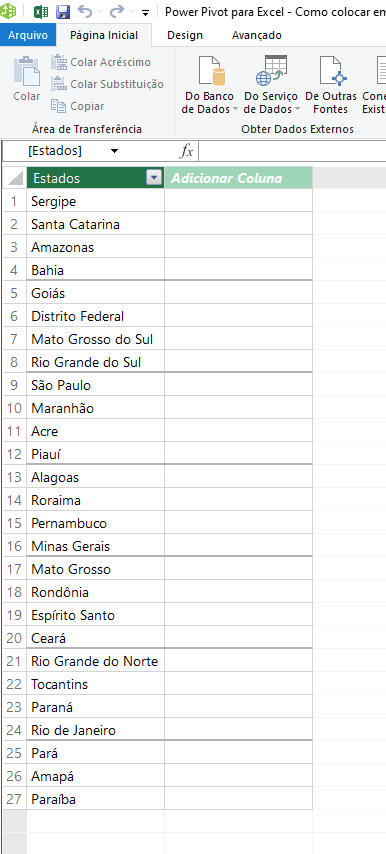This screenshot has width=386, height=854.
Task: Select the São Paulo cell
Action: tap(95, 385)
